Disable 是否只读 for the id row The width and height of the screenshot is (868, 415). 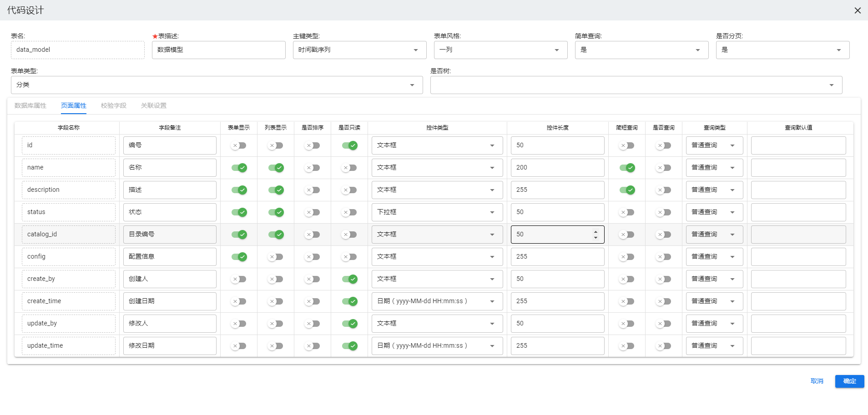point(349,145)
